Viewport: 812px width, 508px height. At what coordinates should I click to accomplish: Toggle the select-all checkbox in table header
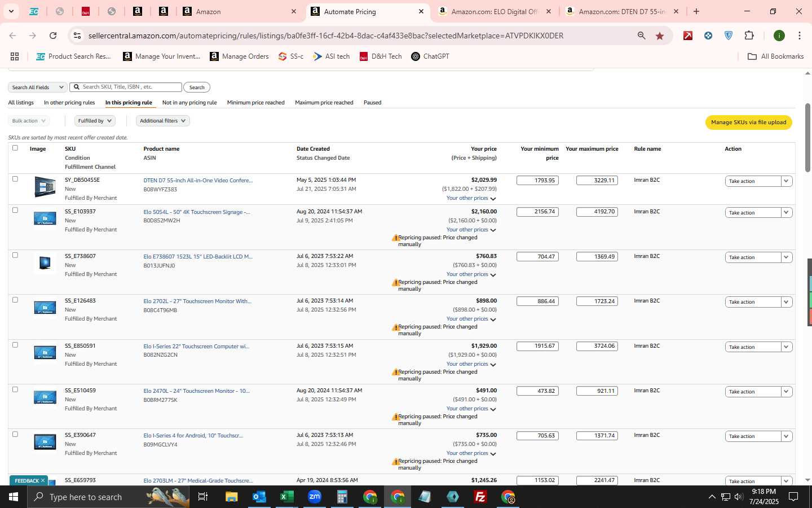(15, 148)
